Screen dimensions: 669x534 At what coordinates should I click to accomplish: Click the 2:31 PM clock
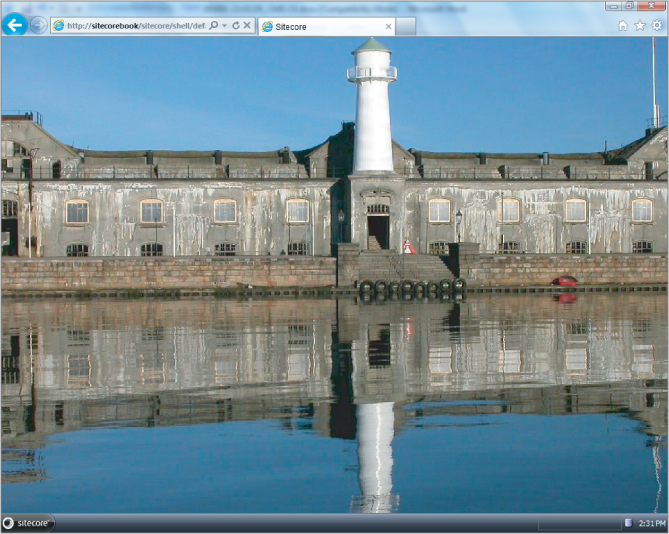(650, 523)
